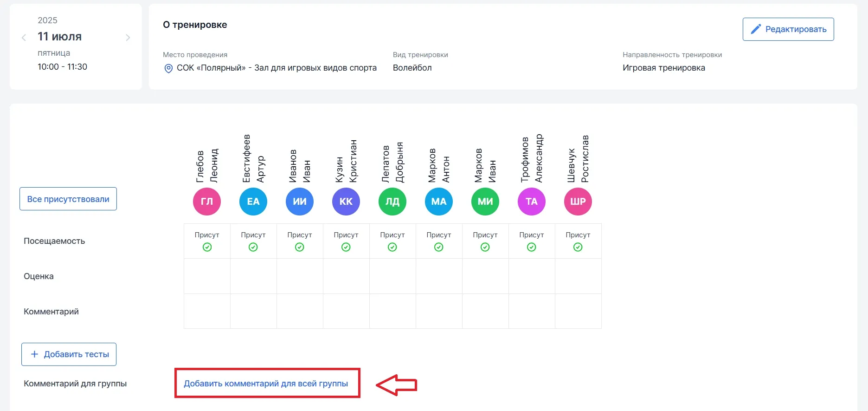Open avatar ШР of Шевчук Ростислав
This screenshot has width=868, height=411.
(x=578, y=202)
